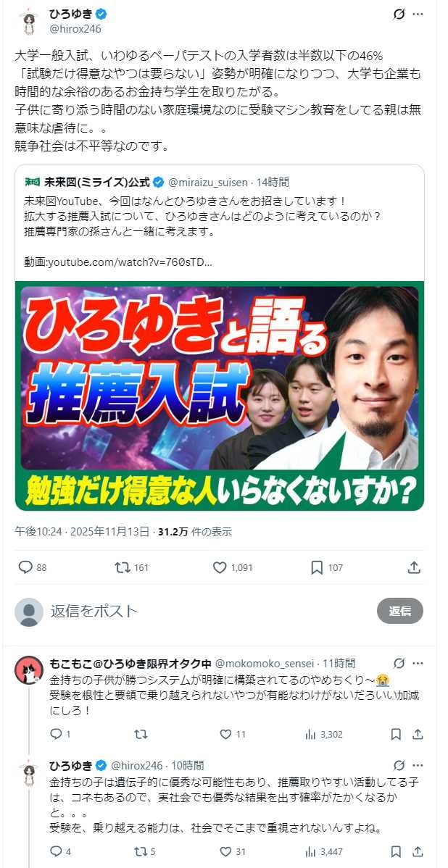Bookmark the mokomoko_sensei reply
This screenshot has width=448, height=868.
396,735
